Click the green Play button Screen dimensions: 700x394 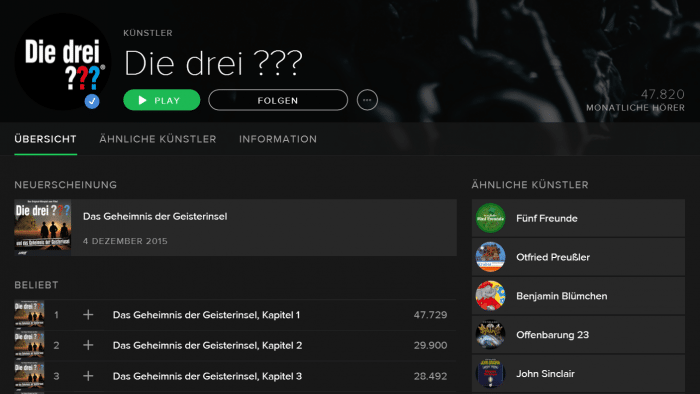coord(162,100)
